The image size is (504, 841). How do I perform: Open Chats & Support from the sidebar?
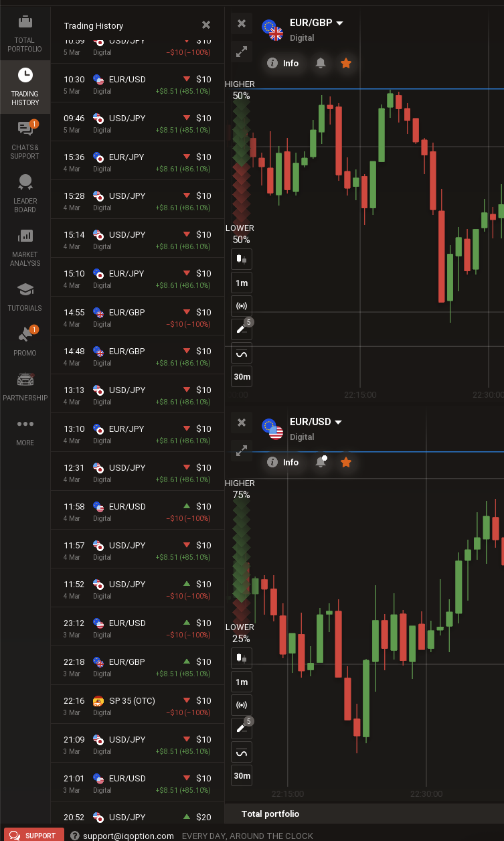click(25, 139)
